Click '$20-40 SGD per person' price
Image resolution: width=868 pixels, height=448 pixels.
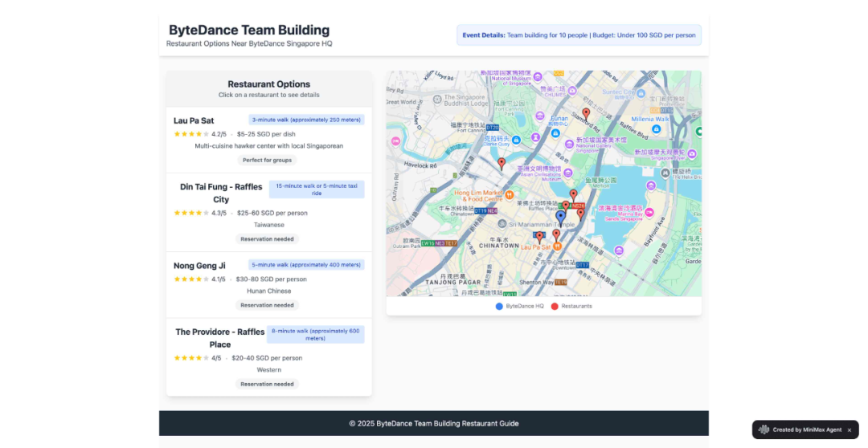click(267, 358)
